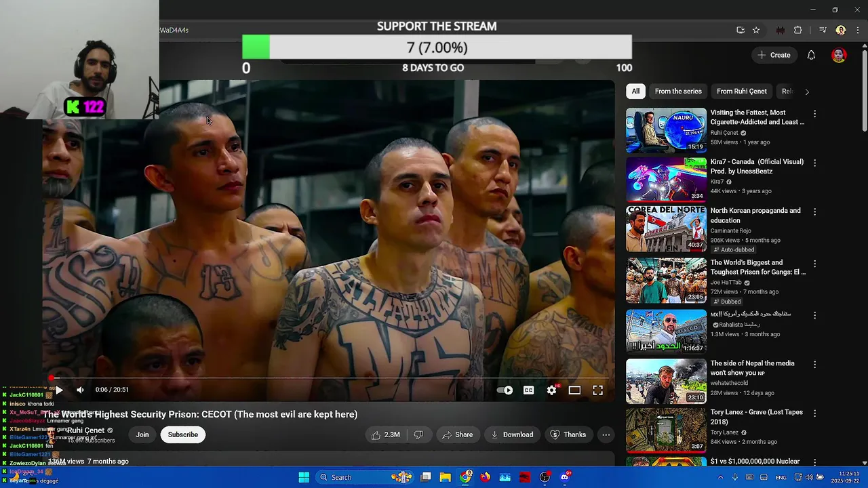Click the red video progress bar
This screenshot has height=488, width=868.
(329, 378)
